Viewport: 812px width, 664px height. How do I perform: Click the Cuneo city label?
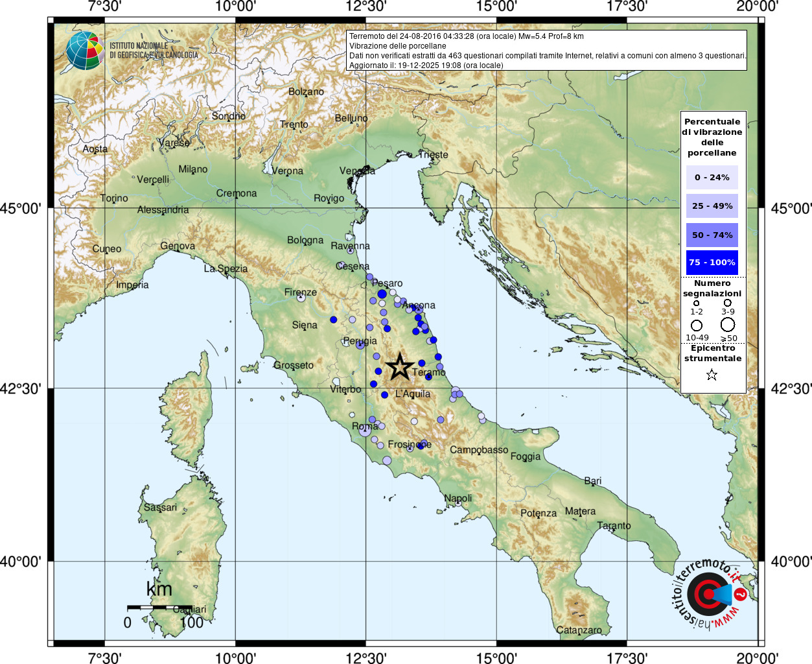click(x=107, y=249)
